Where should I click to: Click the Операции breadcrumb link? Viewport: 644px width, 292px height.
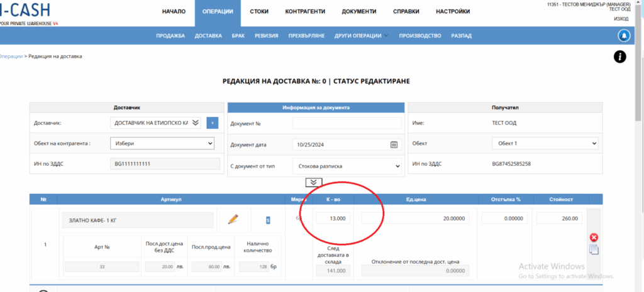[11, 57]
